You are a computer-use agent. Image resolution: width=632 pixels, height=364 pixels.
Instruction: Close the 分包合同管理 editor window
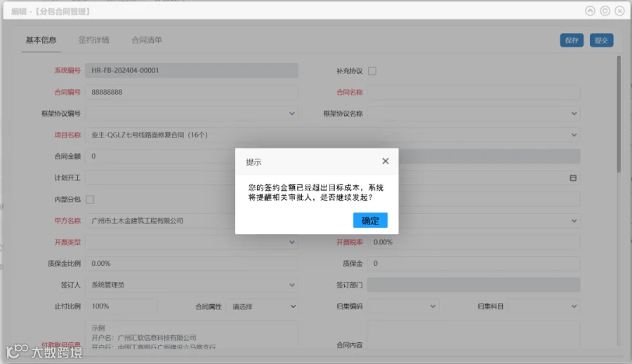pos(620,11)
